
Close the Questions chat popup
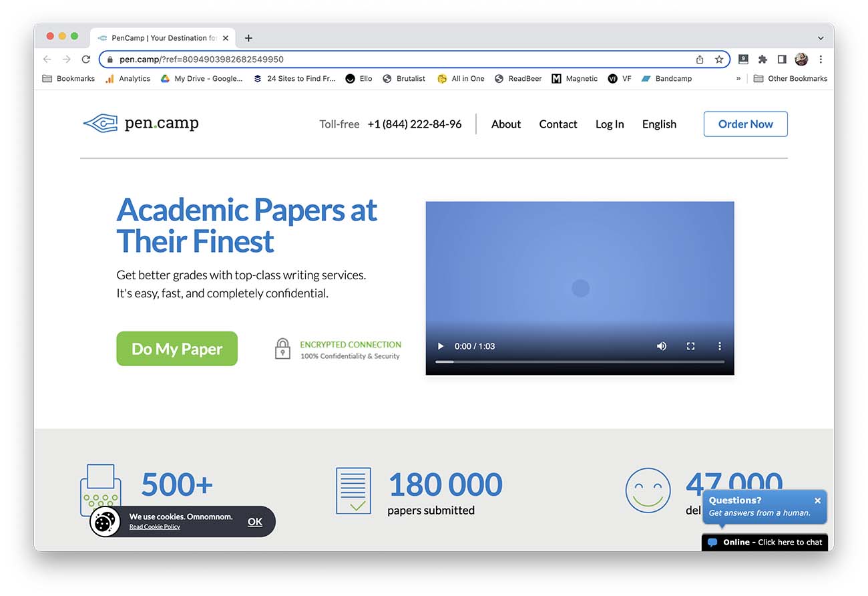pyautogui.click(x=817, y=500)
